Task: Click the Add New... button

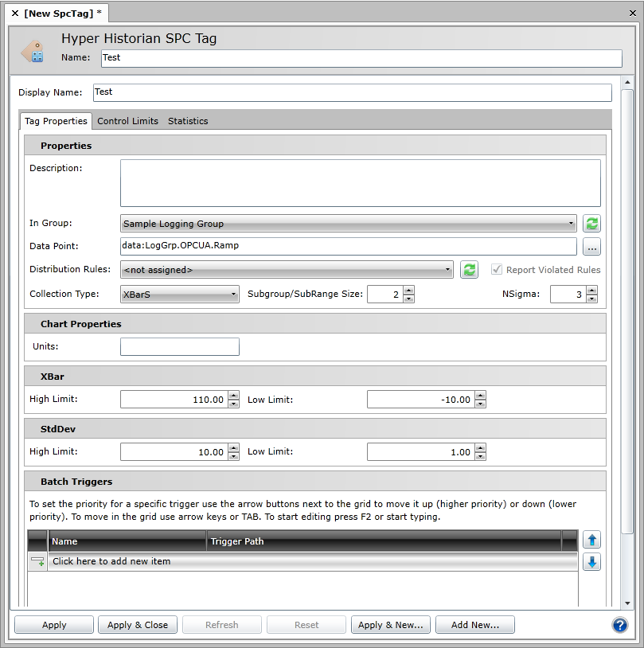Action: tap(475, 625)
